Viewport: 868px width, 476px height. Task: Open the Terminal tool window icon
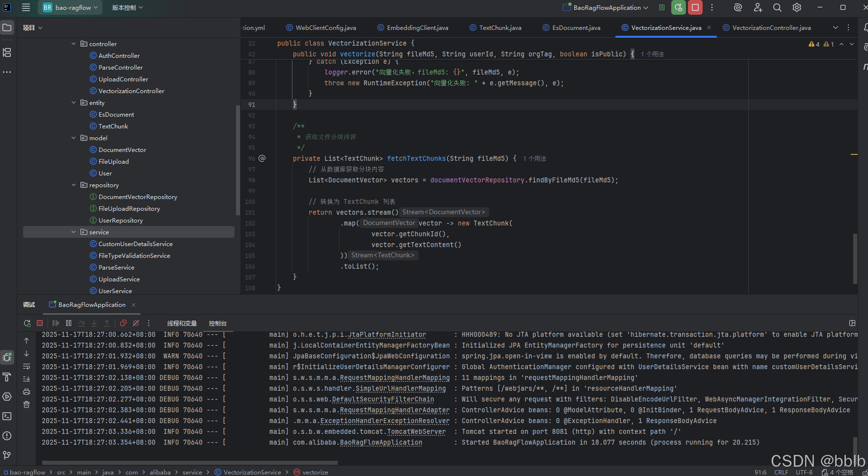tap(7, 416)
